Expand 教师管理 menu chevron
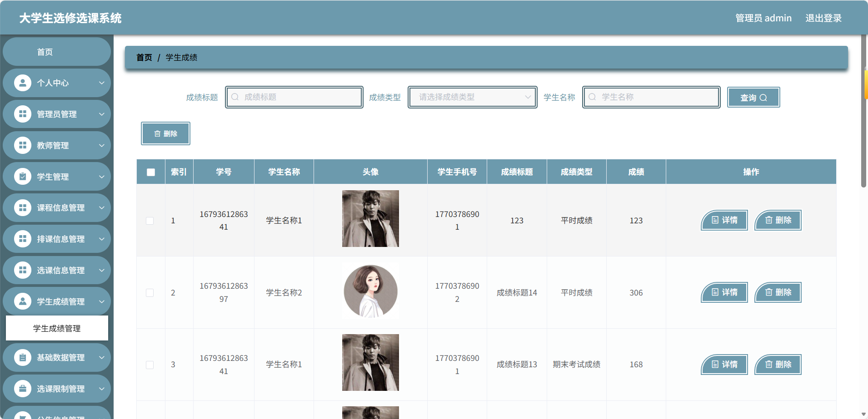868x419 pixels. pyautogui.click(x=102, y=145)
